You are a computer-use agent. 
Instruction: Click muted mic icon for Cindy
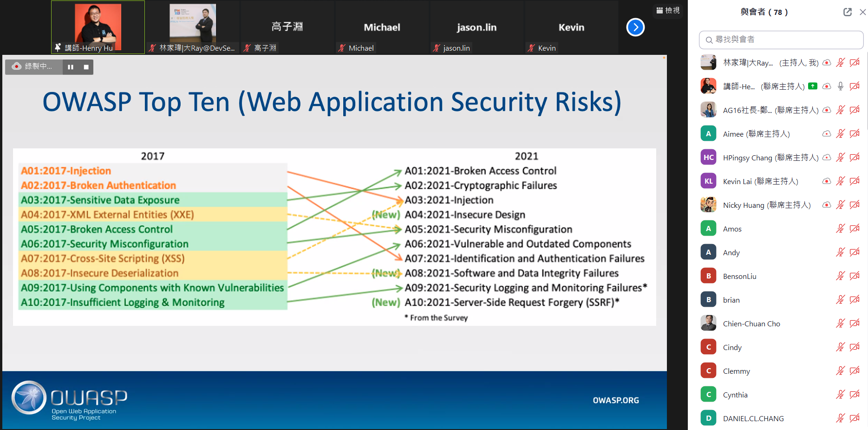coord(840,347)
